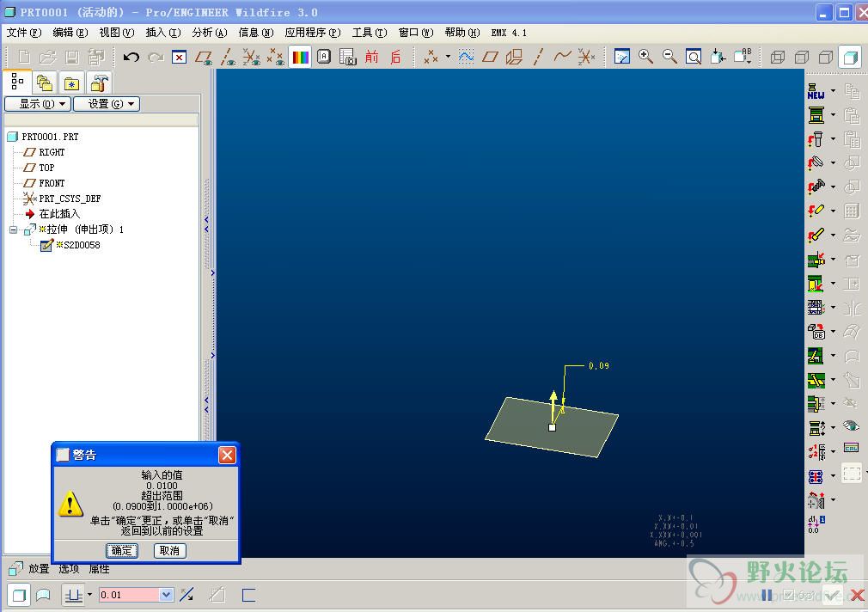The image size is (868, 612).
Task: Click the Repaint screen icon
Action: [622, 57]
